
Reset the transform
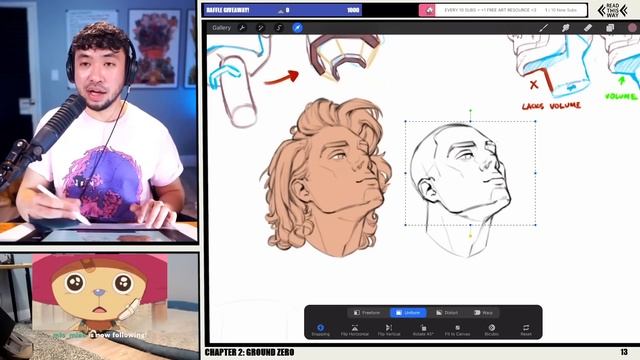click(x=526, y=330)
